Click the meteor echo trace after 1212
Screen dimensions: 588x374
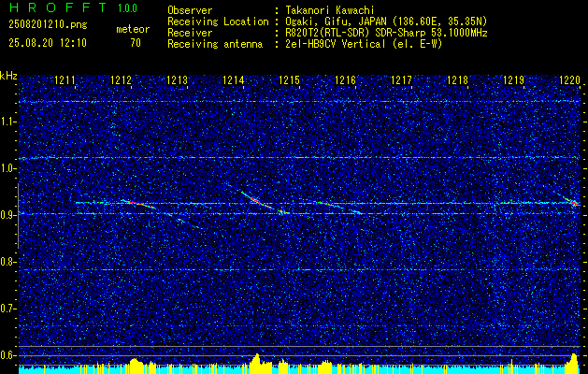click(x=139, y=204)
